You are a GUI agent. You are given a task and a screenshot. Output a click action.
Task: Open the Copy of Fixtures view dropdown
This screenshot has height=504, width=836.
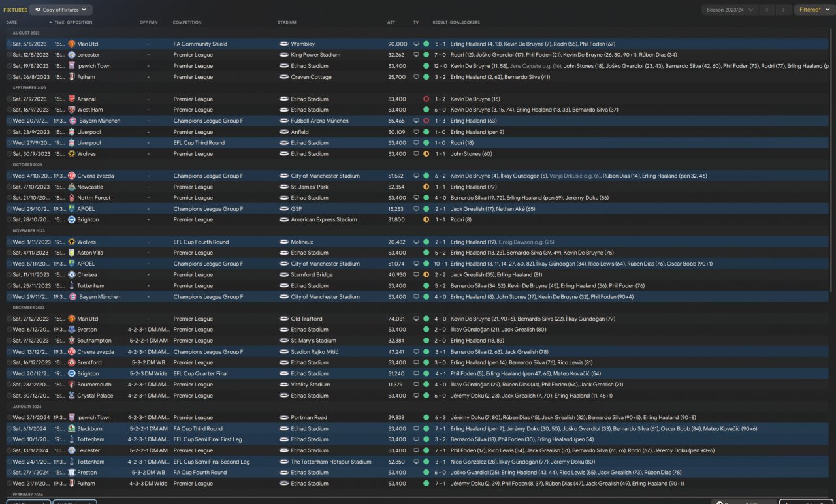(61, 10)
